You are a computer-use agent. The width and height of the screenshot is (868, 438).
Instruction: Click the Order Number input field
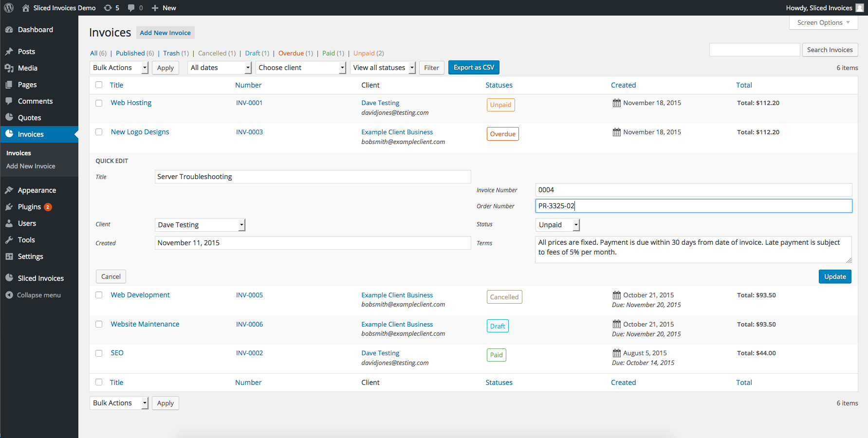693,206
